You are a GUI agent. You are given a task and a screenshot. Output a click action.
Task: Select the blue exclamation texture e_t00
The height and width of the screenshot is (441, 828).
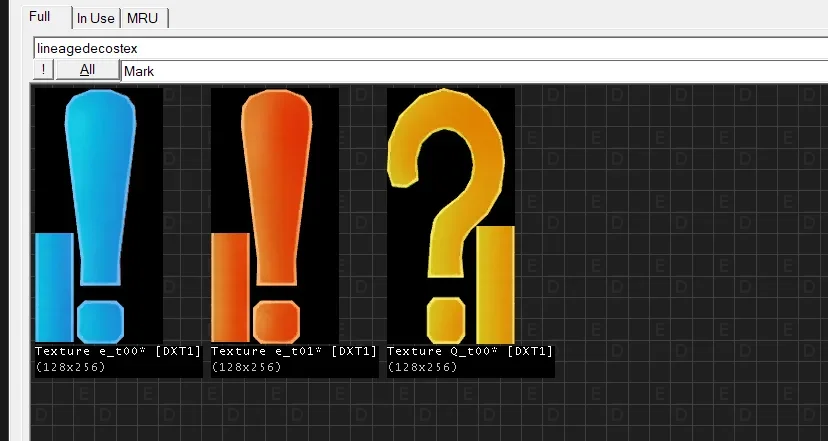99,215
